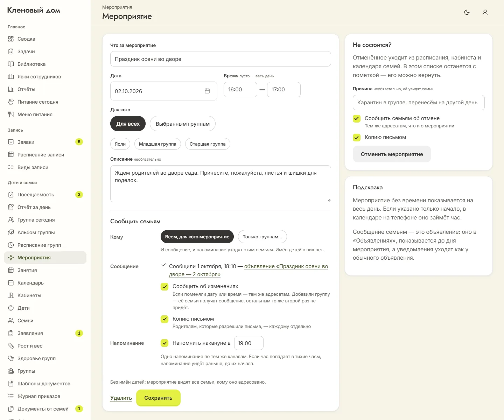Uncheck Сообщить семьям об отмене
Viewport: 504px width, 420px height.
[357, 118]
